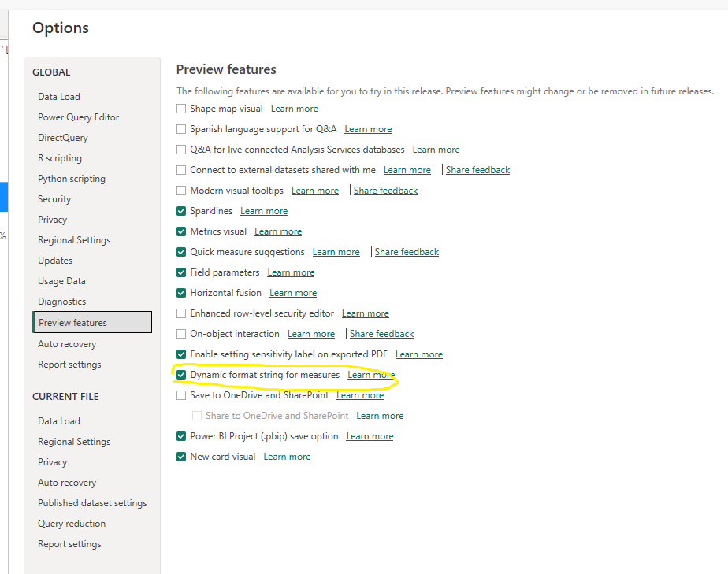Open Learn more for Q&A live connected databases

click(436, 150)
